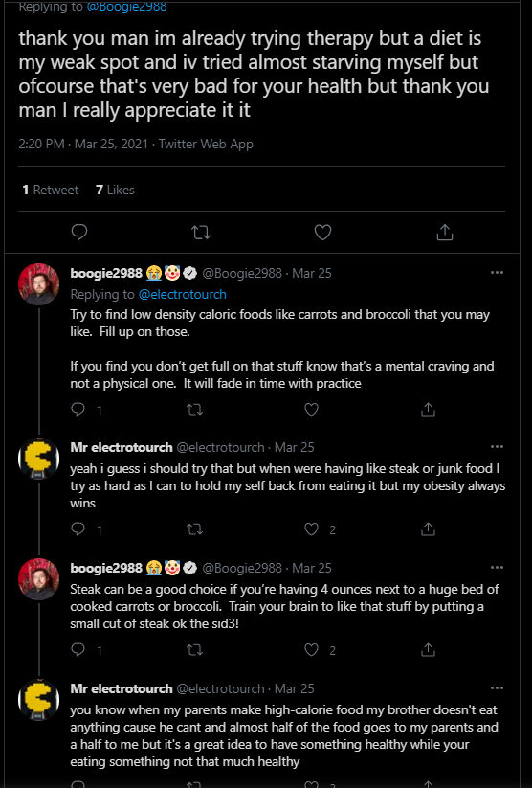View the 7 Likes list
532x788 pixels.
(x=115, y=190)
